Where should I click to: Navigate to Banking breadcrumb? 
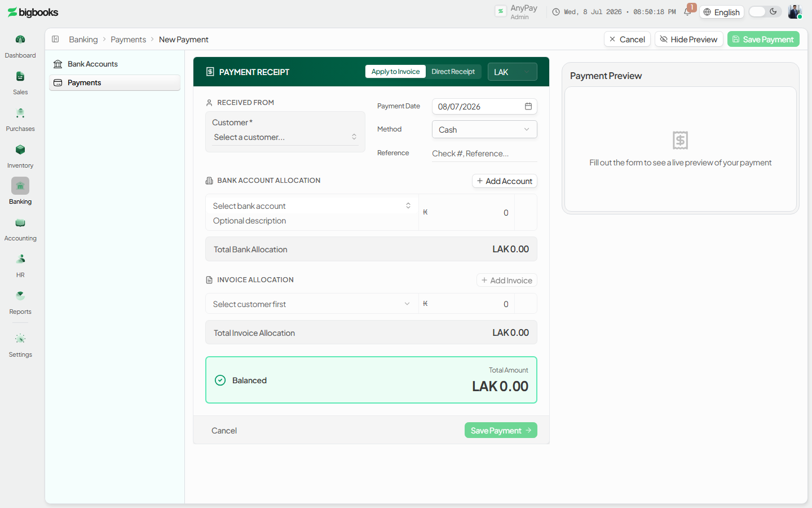click(83, 40)
